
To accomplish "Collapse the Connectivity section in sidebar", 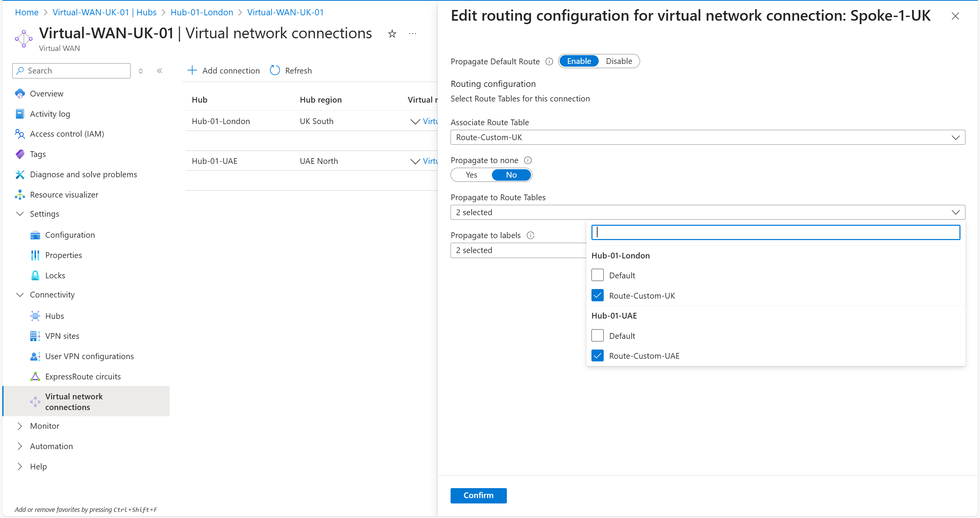I will click(20, 294).
